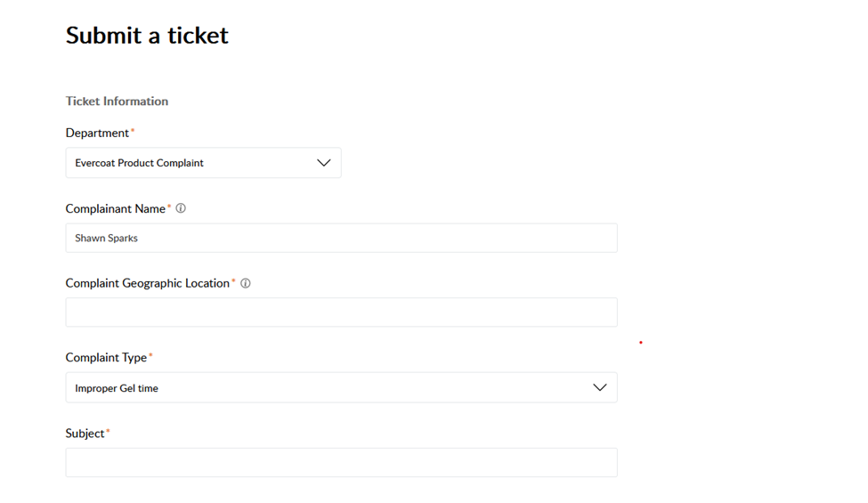This screenshot has height=503, width=868.
Task: Expand the Department dropdown chevron arrow
Action: pos(323,163)
